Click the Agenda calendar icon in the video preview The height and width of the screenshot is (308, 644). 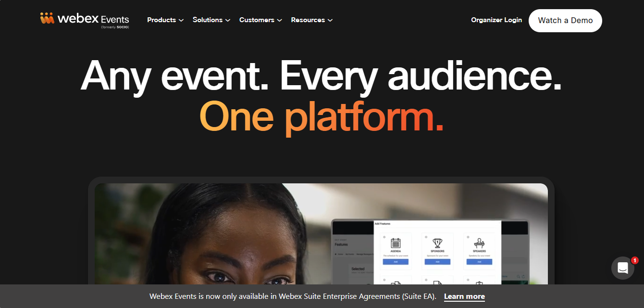pos(396,243)
